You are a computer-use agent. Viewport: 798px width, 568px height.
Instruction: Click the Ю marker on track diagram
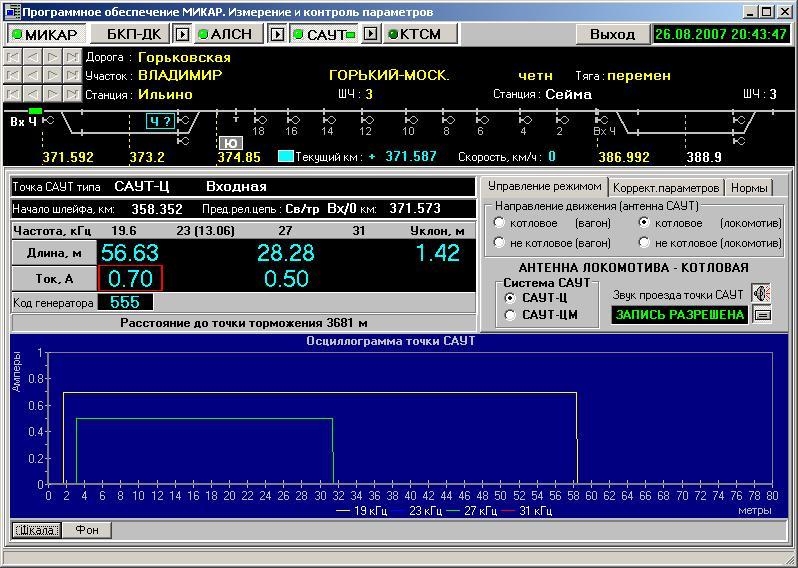(x=231, y=143)
